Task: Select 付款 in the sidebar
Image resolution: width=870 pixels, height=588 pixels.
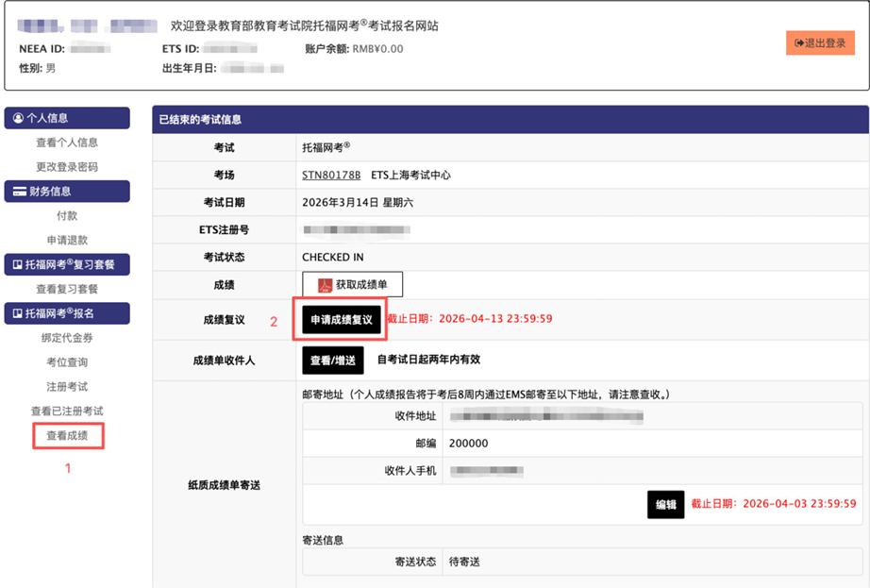Action: pyautogui.click(x=67, y=216)
